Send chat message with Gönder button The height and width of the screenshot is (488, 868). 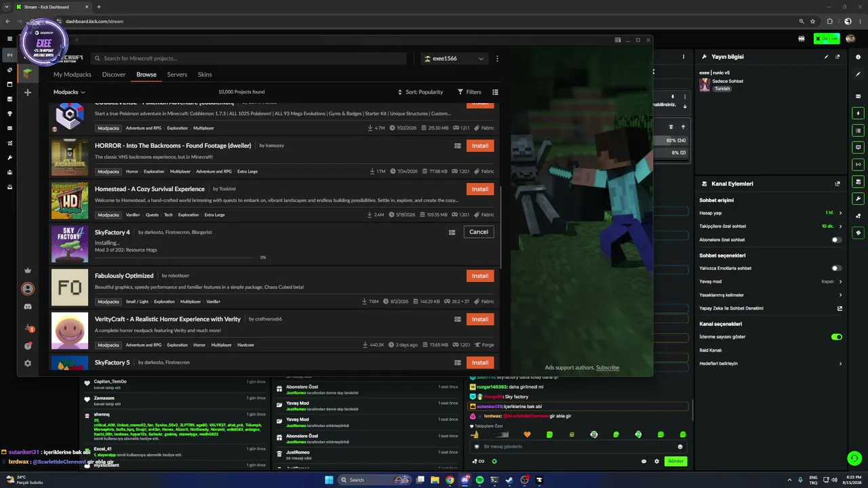click(675, 462)
